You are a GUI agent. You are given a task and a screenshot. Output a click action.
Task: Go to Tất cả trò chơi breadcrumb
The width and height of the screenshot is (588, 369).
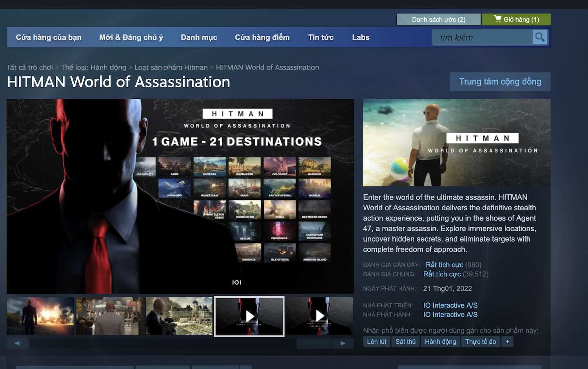pos(30,67)
